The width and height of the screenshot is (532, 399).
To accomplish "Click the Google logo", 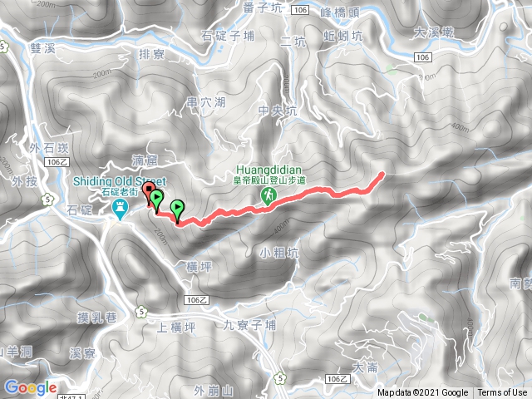I will point(31,387).
